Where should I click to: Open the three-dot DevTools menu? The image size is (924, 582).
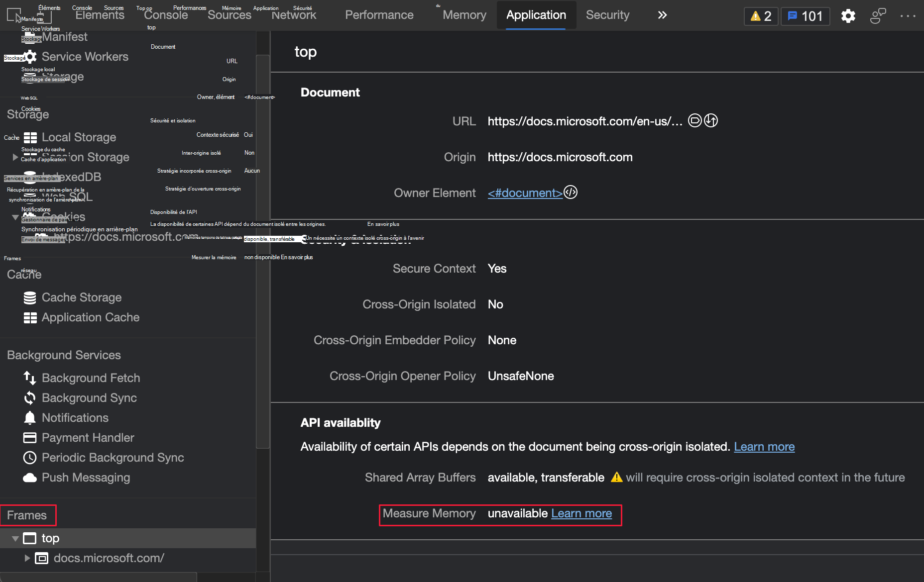(908, 16)
